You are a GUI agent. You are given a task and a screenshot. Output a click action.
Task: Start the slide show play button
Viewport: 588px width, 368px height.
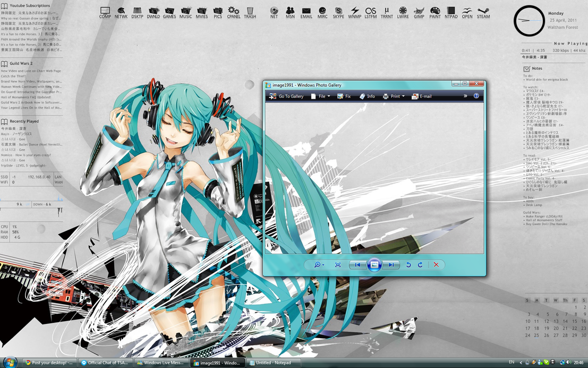click(374, 265)
